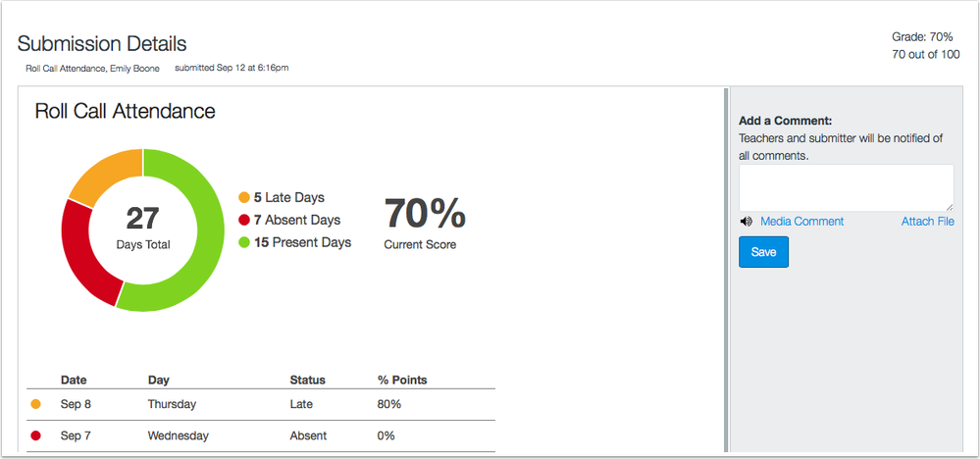The height and width of the screenshot is (459, 980).
Task: Click the red Absent Days legend dot
Action: point(244,221)
